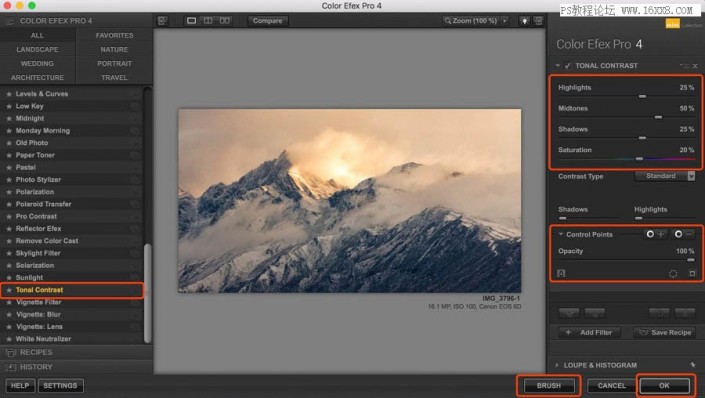Toggle favorite star for Sunlight filter

click(9, 277)
